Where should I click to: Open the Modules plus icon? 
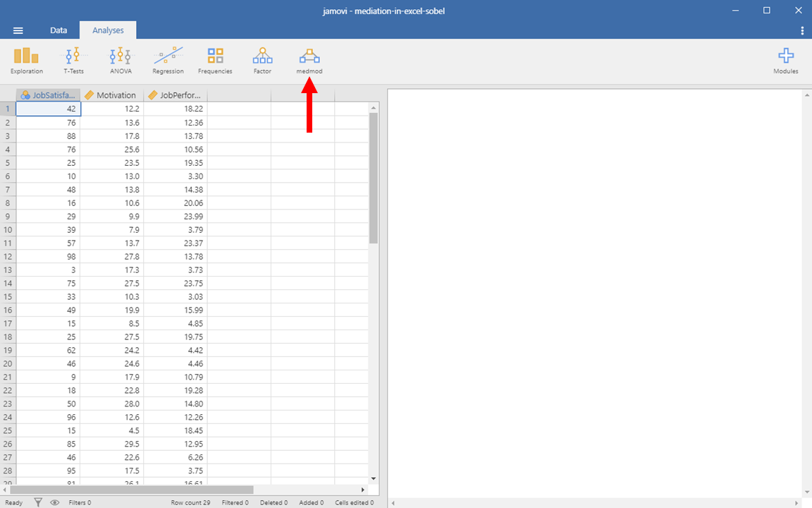785,61
